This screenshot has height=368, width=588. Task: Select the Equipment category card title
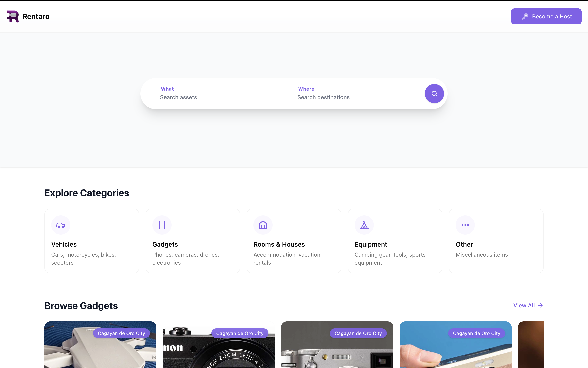371,244
